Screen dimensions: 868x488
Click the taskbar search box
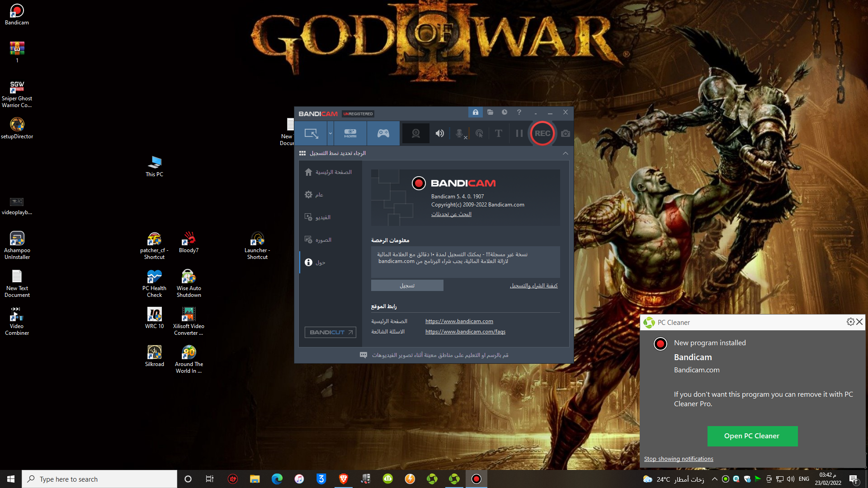pos(99,479)
